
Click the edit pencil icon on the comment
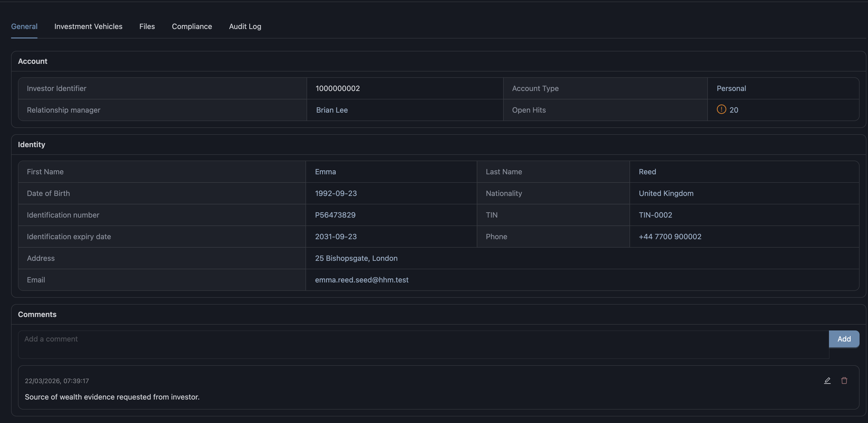click(x=828, y=381)
